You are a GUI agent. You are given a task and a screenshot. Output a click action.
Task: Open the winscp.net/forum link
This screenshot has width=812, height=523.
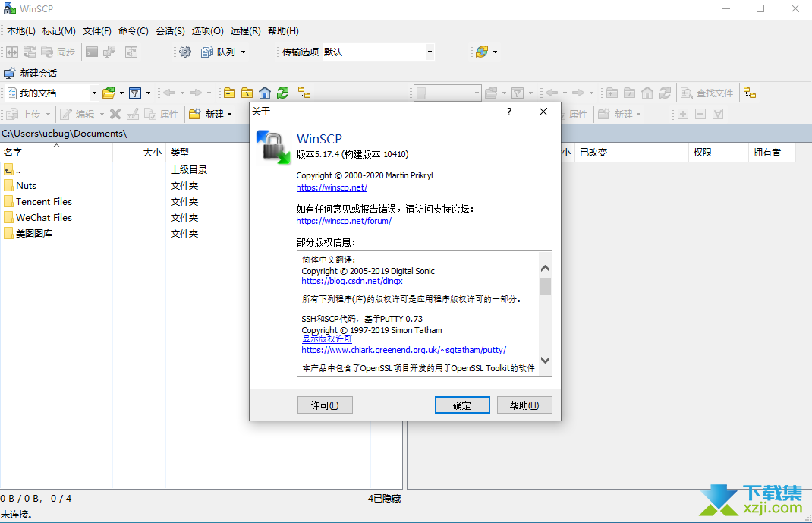pos(344,221)
